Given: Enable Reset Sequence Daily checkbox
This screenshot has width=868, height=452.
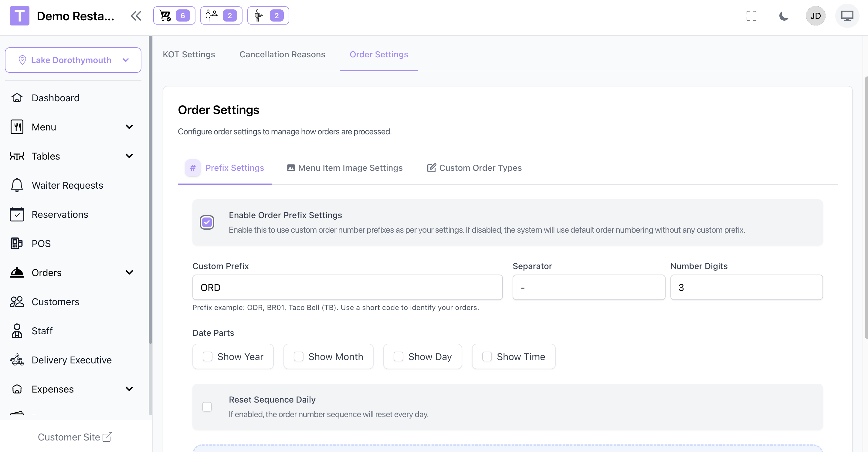Looking at the screenshot, I should (x=207, y=406).
